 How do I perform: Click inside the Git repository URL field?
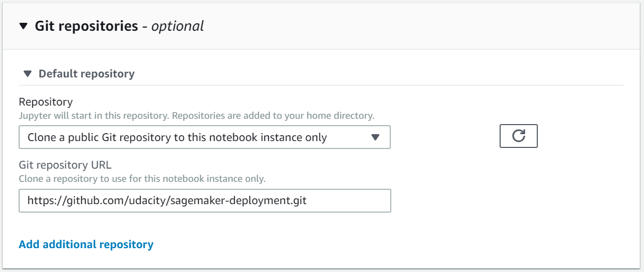[204, 201]
